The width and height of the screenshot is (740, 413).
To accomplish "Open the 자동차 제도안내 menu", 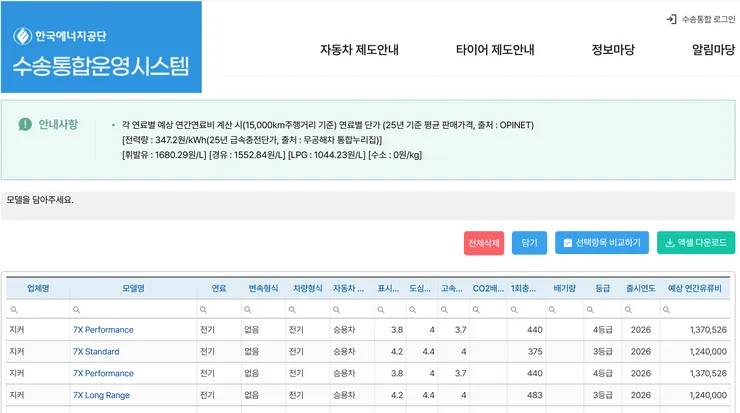I will (x=359, y=50).
